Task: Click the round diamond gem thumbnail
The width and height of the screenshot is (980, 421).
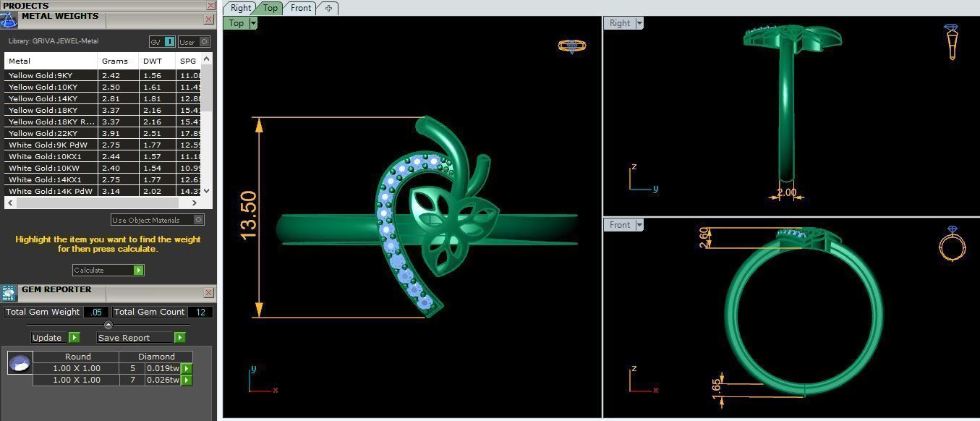Action: tap(20, 362)
